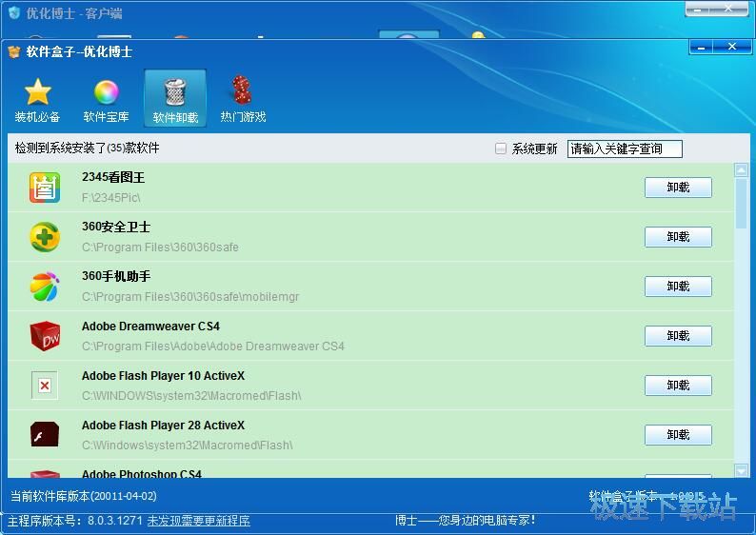
Task: Click the 博士——您身边的电脑专家 slogan text
Action: click(466, 520)
